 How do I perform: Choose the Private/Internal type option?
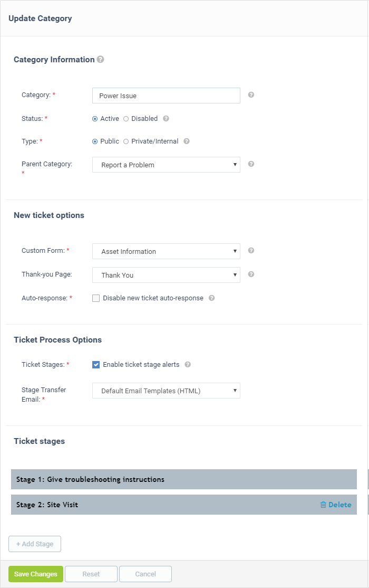126,141
